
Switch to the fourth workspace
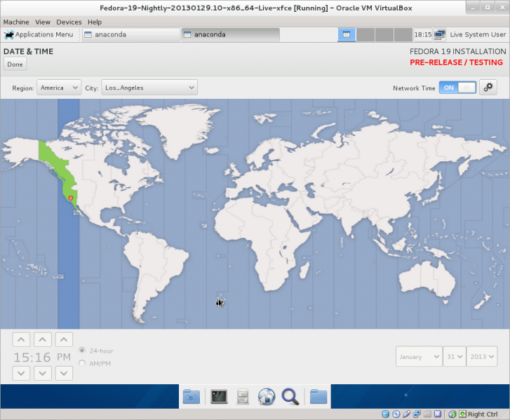(x=403, y=34)
